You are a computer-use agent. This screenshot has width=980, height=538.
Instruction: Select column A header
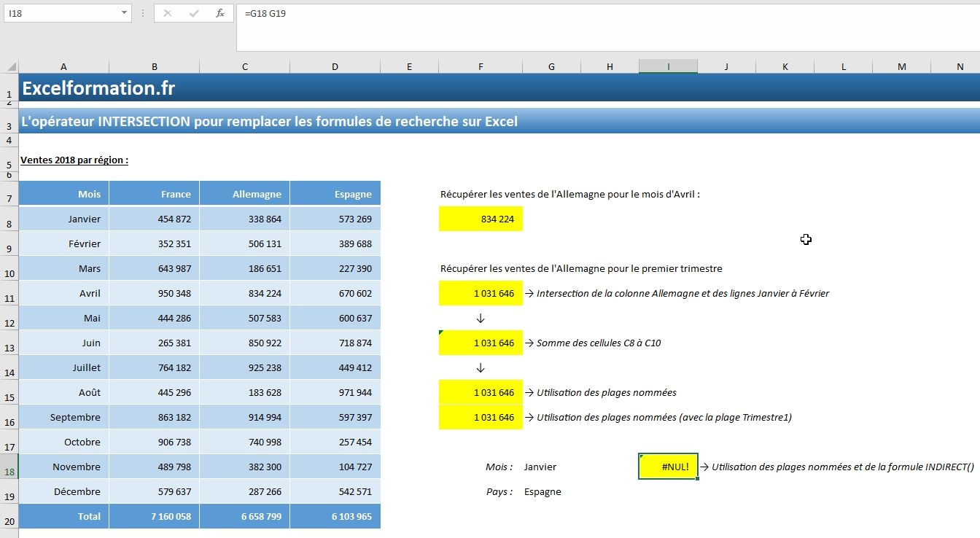(x=63, y=66)
